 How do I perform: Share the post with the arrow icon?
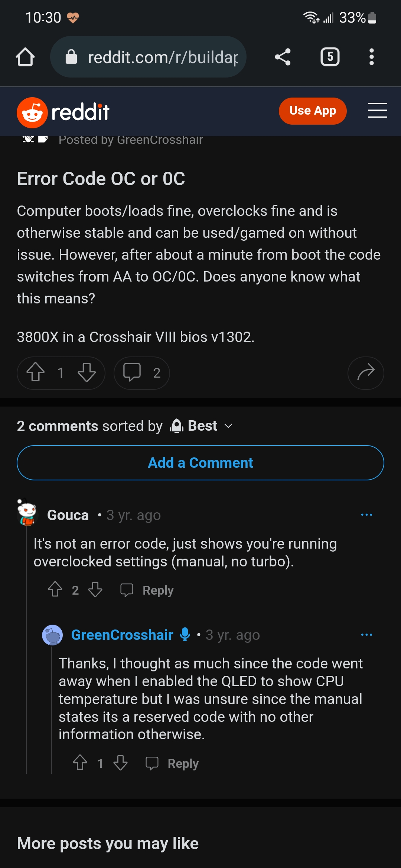coord(366,373)
